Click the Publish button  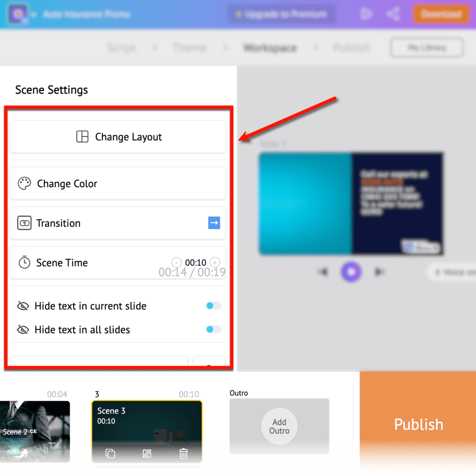pos(418,424)
